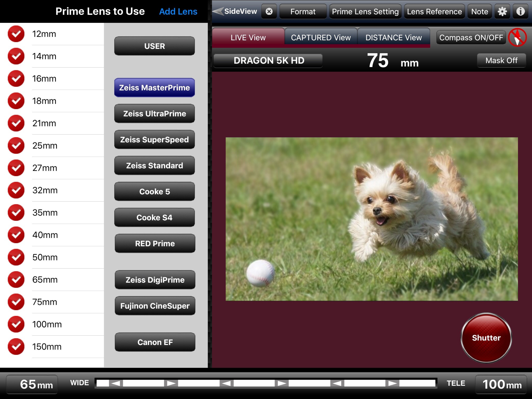Screen dimensions: 532x399
Task: Click the Add Lens link
Action: point(178,11)
